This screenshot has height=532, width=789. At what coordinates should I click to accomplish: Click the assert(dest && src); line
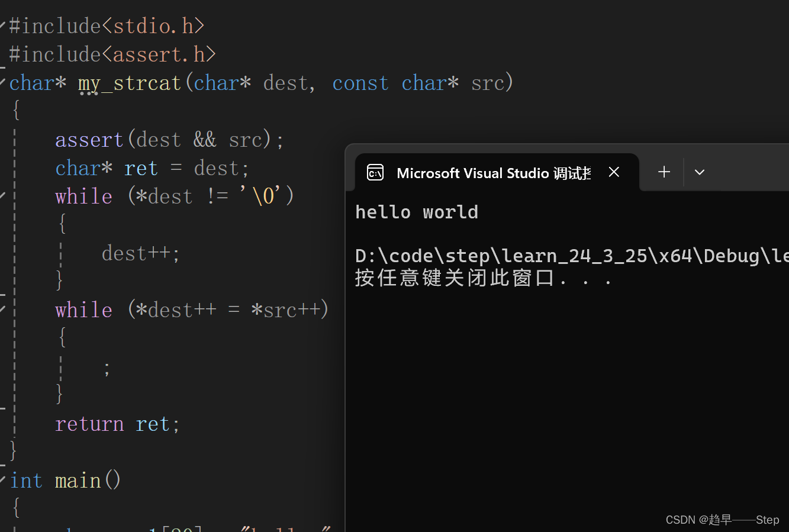coord(169,140)
